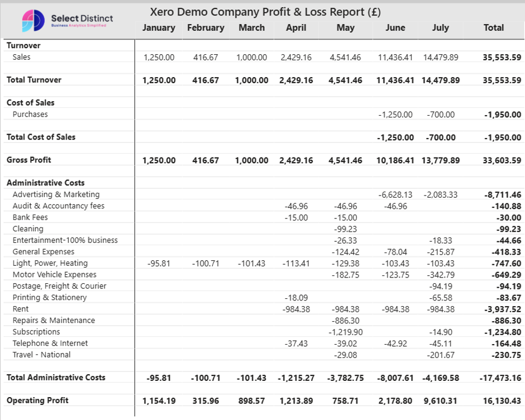Image resolution: width=525 pixels, height=420 pixels.
Task: Click January Light, Power value -95.81
Action: 159,264
